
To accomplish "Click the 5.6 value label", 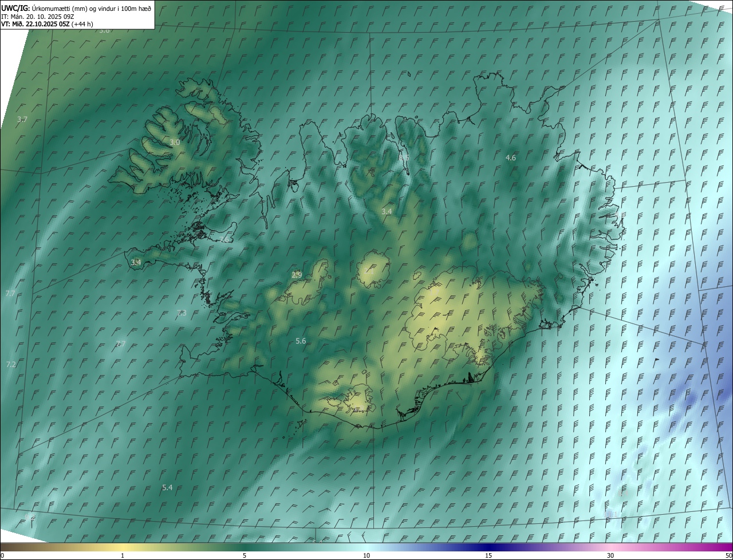I will [301, 341].
